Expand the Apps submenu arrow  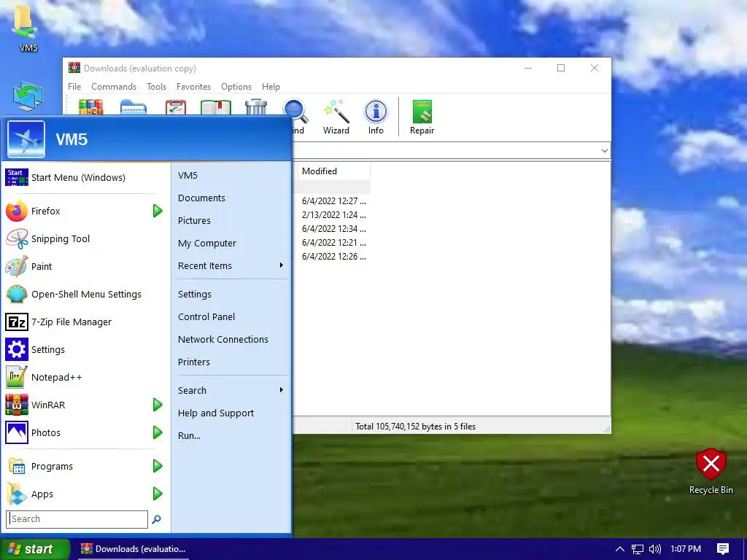158,494
